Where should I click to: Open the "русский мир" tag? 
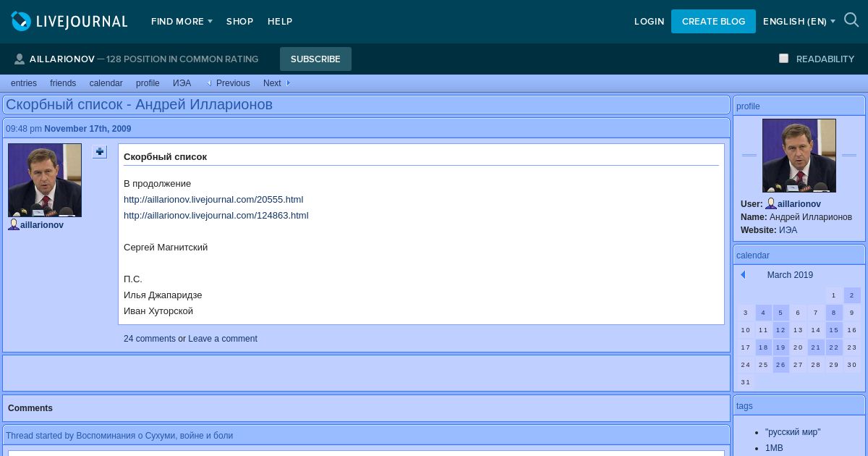(x=793, y=432)
